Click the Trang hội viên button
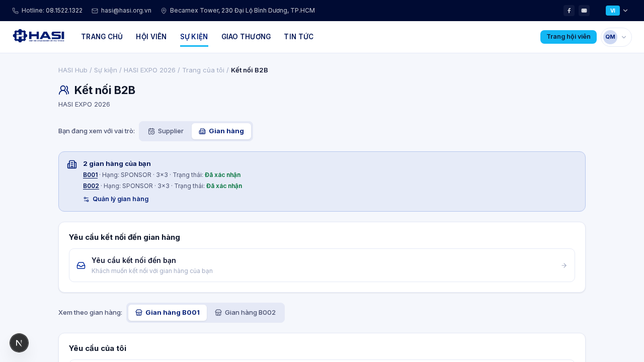The height and width of the screenshot is (362, 644). [569, 37]
